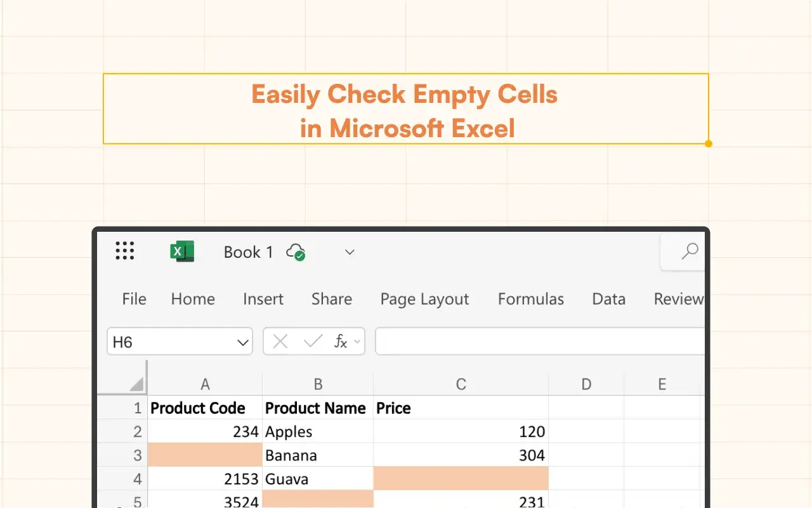Select row 3 header
812x508 pixels.
point(122,455)
